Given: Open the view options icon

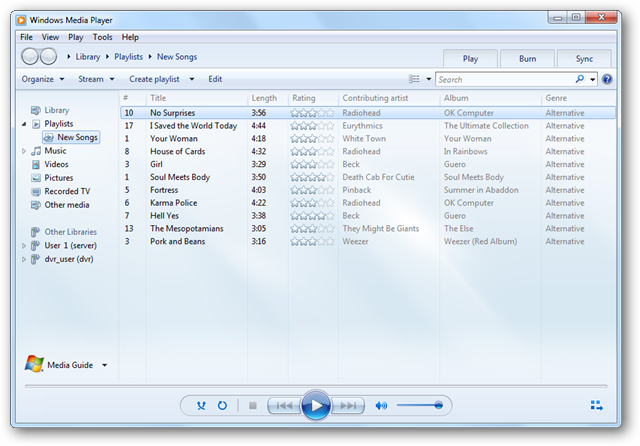Looking at the screenshot, I should [414, 79].
